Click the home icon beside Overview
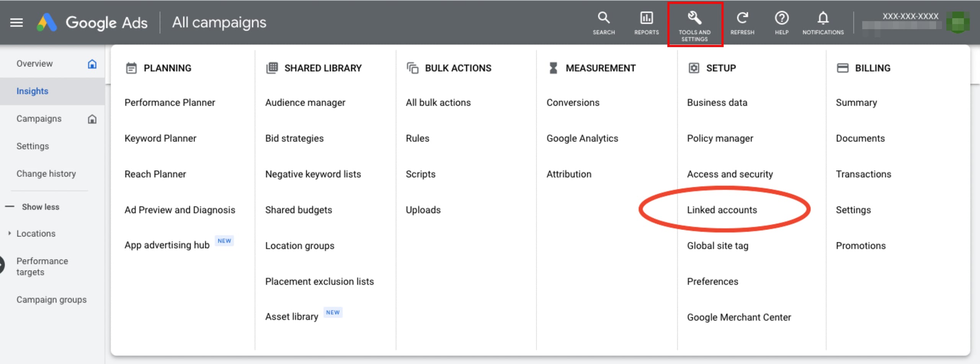The image size is (980, 364). tap(92, 64)
